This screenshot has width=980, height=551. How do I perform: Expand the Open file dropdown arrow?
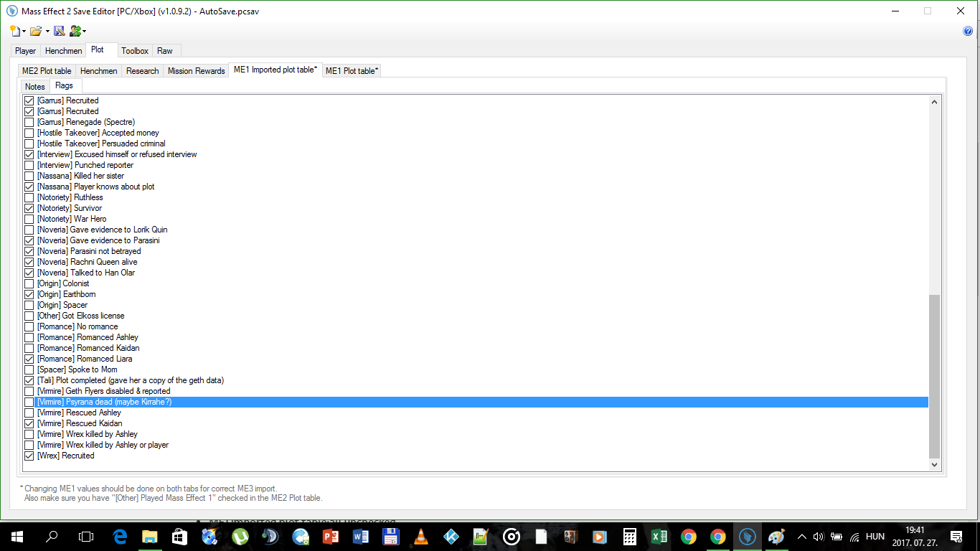47,32
